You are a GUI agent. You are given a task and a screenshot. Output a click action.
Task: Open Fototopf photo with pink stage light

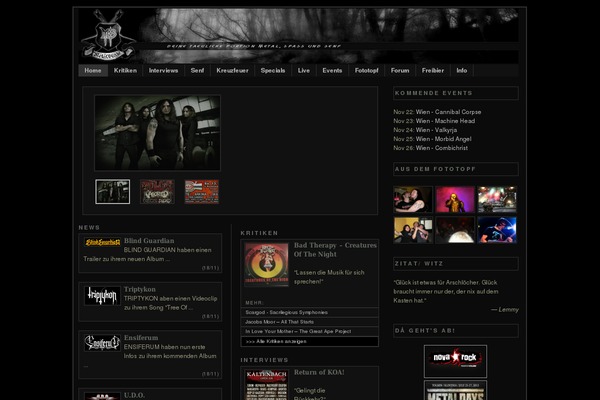[455, 199]
